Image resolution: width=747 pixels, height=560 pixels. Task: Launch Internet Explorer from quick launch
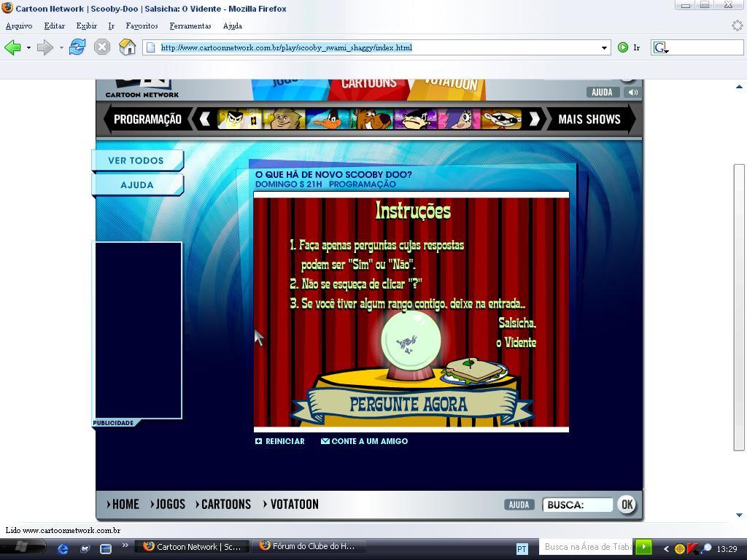[63, 548]
